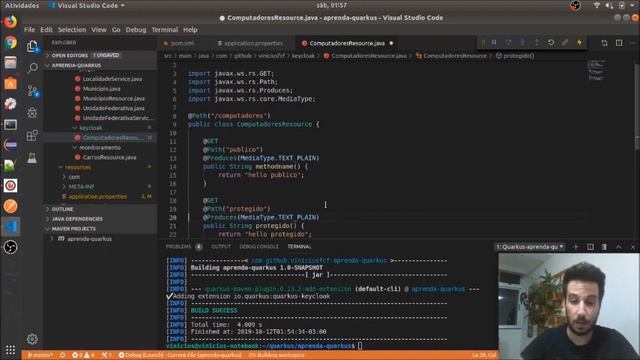Screen dimensions: 640x360
Task: Open application.properties in explorer tree
Action: (98, 196)
